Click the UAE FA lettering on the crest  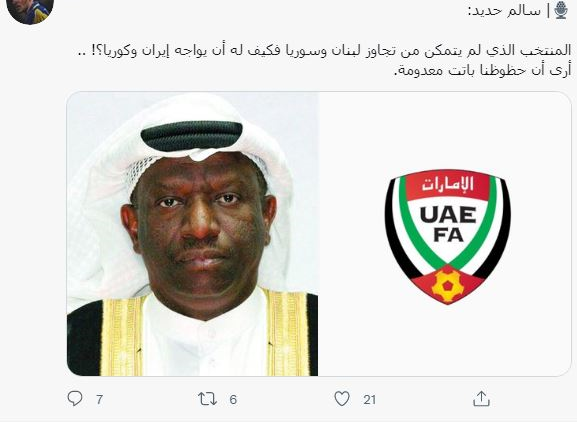[448, 225]
